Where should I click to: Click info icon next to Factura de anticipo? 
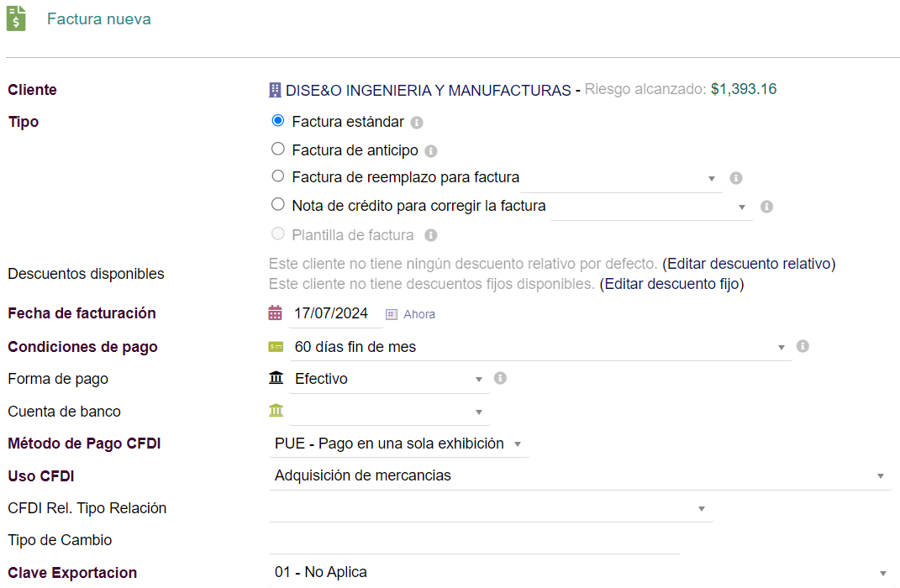[x=431, y=151]
